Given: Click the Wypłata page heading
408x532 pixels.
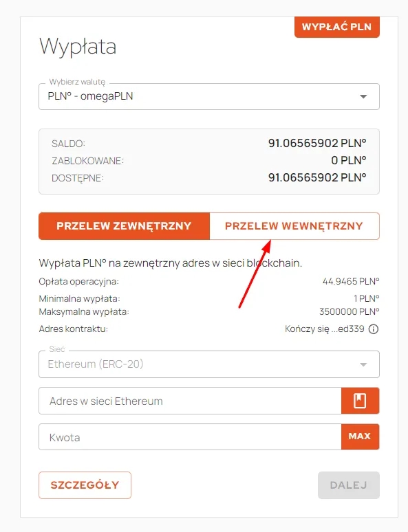Looking at the screenshot, I should (78, 47).
